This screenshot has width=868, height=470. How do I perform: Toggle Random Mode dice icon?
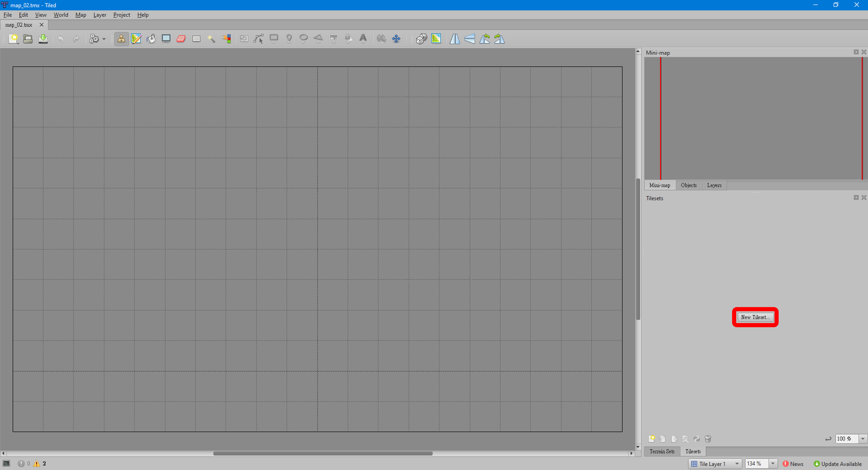coord(421,39)
